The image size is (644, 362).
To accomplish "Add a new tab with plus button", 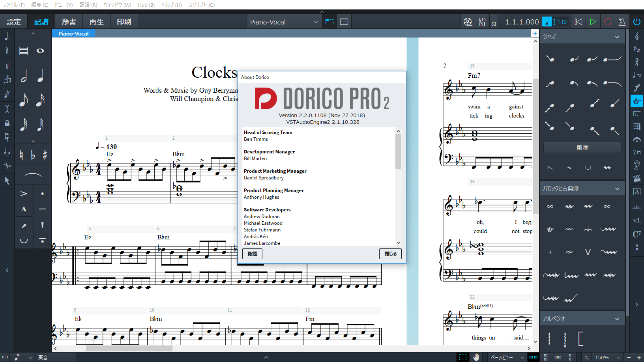I will tap(535, 34).
